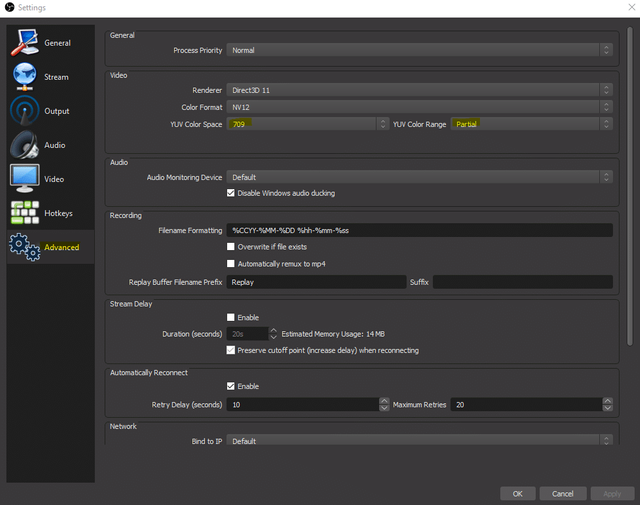
Task: Go to the Hotkeys settings label
Action: [x=58, y=214]
